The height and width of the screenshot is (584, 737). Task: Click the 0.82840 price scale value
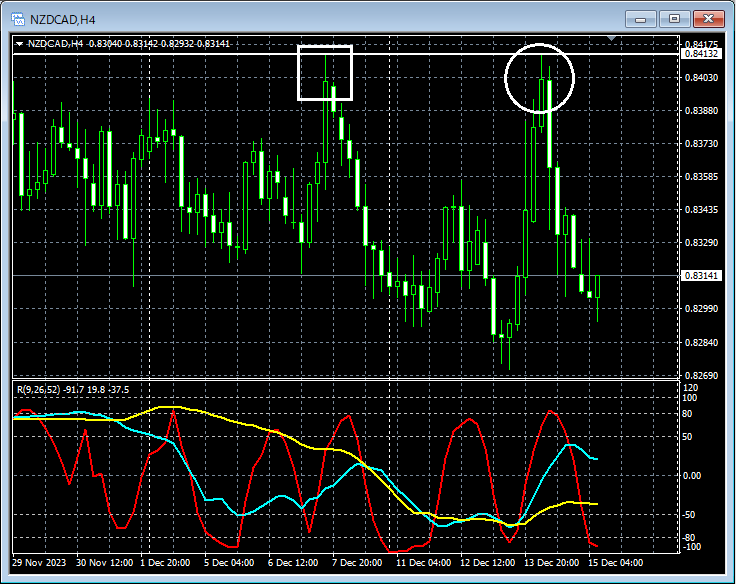click(701, 342)
